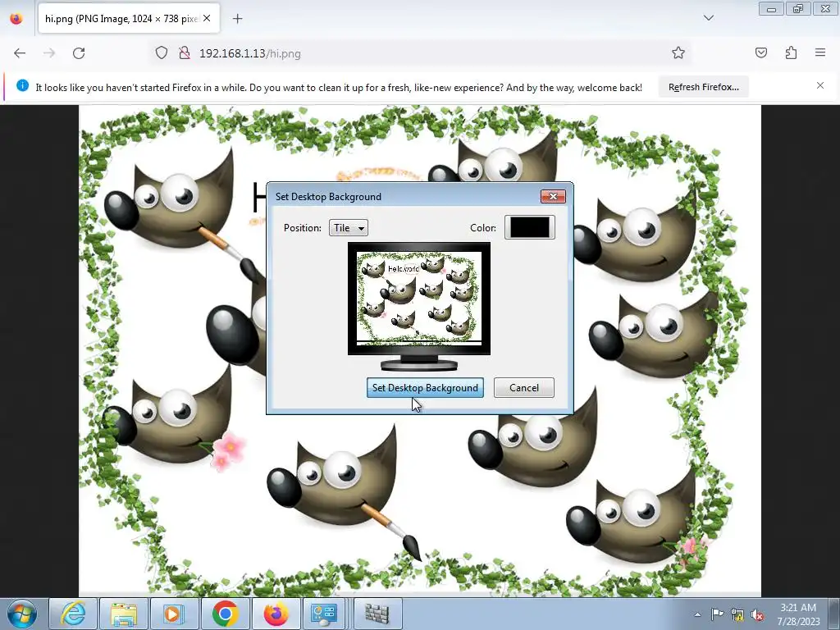Open Windows Media Player from taskbar

[174, 614]
